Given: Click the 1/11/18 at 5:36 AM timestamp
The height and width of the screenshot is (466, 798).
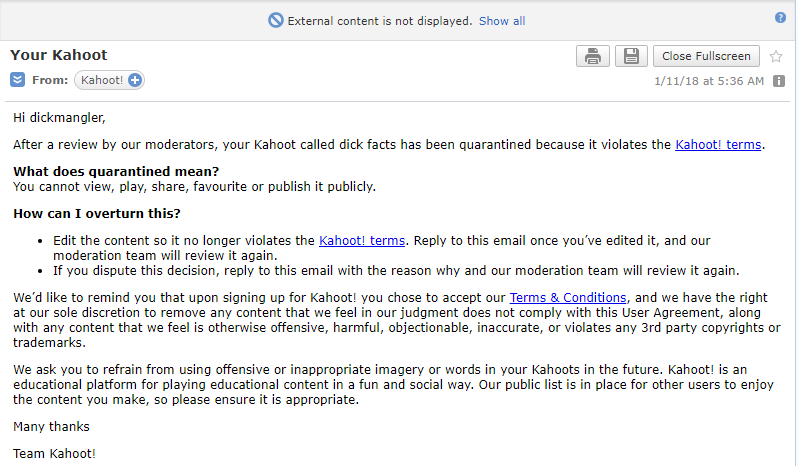Looking at the screenshot, I should tap(709, 81).
